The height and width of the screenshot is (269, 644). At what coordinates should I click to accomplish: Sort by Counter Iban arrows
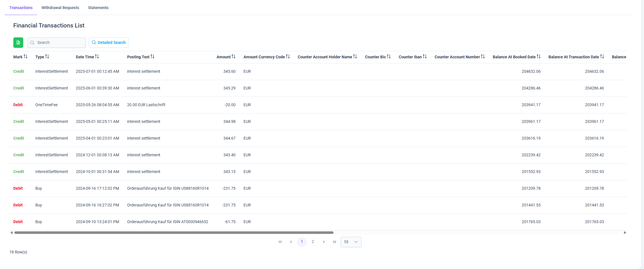(x=425, y=57)
